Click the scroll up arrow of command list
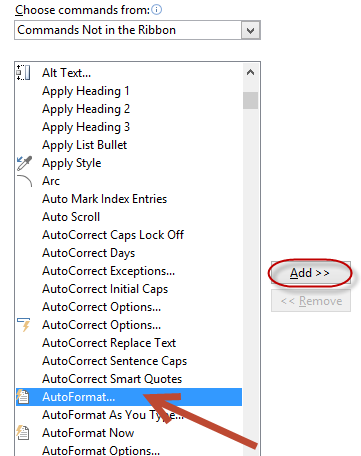 pyautogui.click(x=250, y=72)
